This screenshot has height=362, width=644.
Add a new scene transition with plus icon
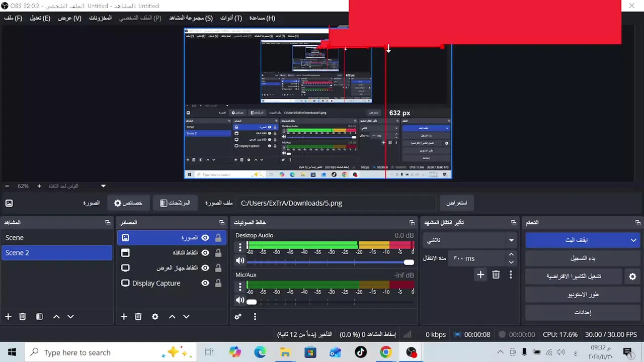[x=480, y=275]
